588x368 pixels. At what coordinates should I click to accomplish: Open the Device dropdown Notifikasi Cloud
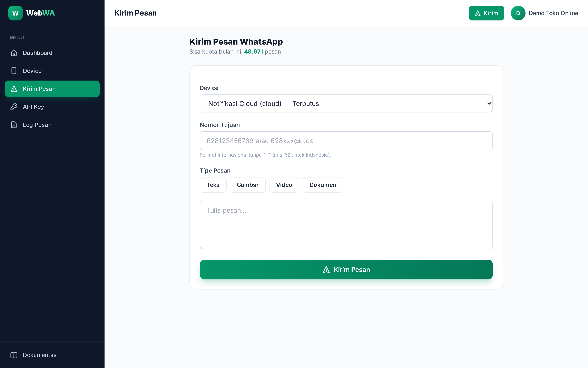(346, 103)
